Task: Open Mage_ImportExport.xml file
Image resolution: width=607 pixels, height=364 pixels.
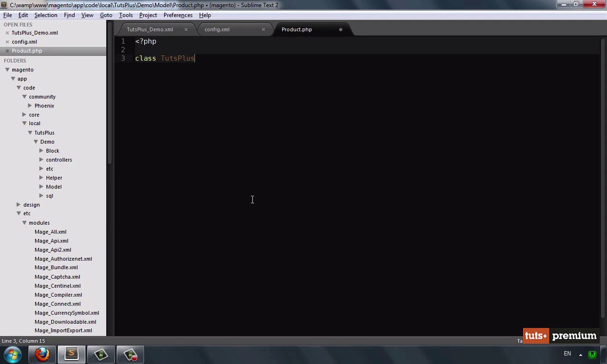Action: tap(63, 330)
